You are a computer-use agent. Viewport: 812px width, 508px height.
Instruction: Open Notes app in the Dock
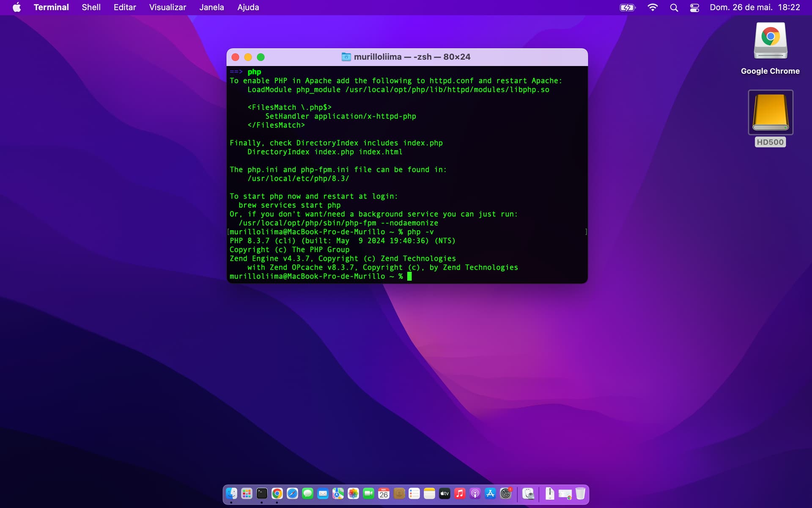[x=429, y=494]
